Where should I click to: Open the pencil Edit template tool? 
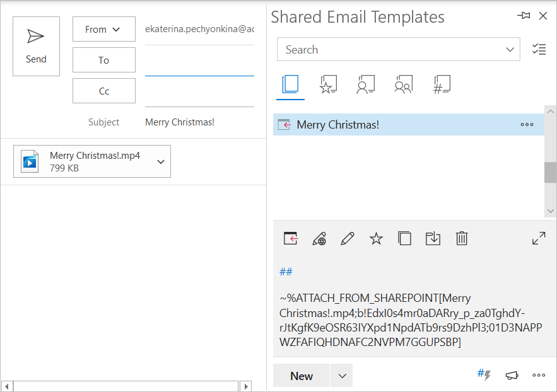[x=348, y=238]
